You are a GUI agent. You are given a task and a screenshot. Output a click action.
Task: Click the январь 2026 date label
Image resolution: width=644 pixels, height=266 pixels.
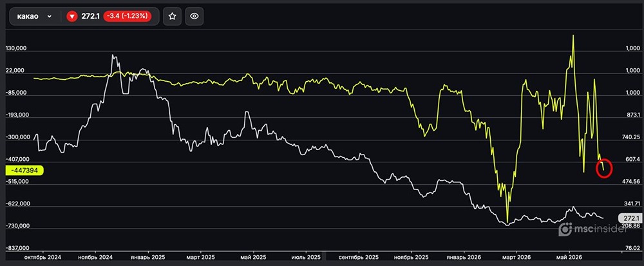(464, 258)
